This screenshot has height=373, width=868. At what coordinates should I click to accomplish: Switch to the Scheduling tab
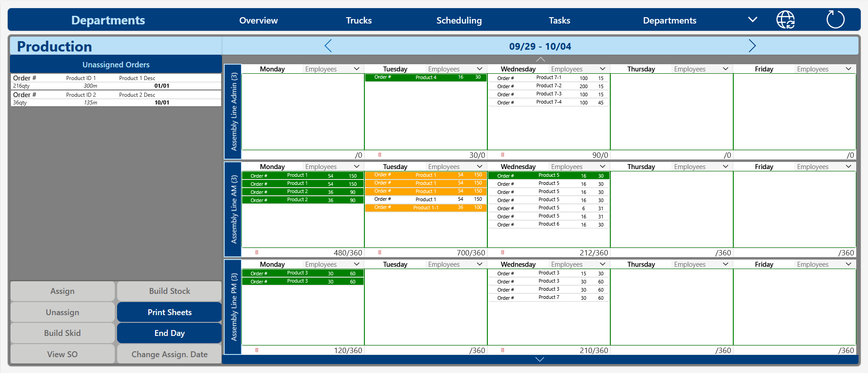pos(459,20)
